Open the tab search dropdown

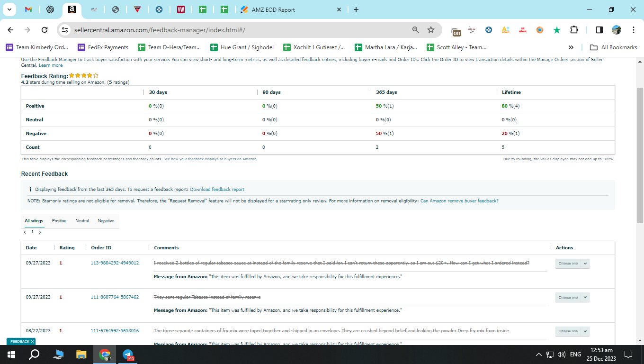click(x=9, y=9)
